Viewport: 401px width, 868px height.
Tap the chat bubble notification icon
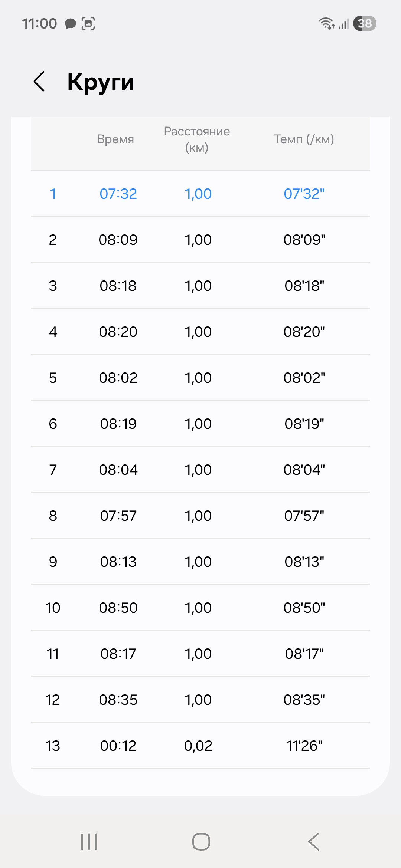(70, 24)
